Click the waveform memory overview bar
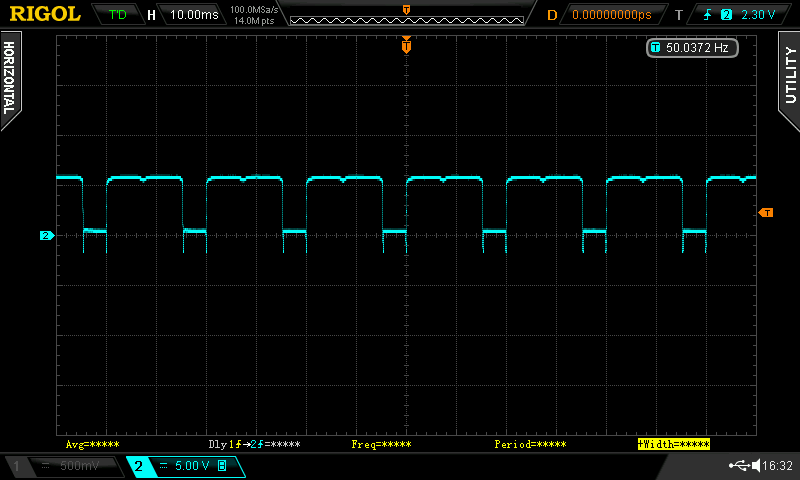Viewport: 800px width, 480px height. pyautogui.click(x=405, y=15)
